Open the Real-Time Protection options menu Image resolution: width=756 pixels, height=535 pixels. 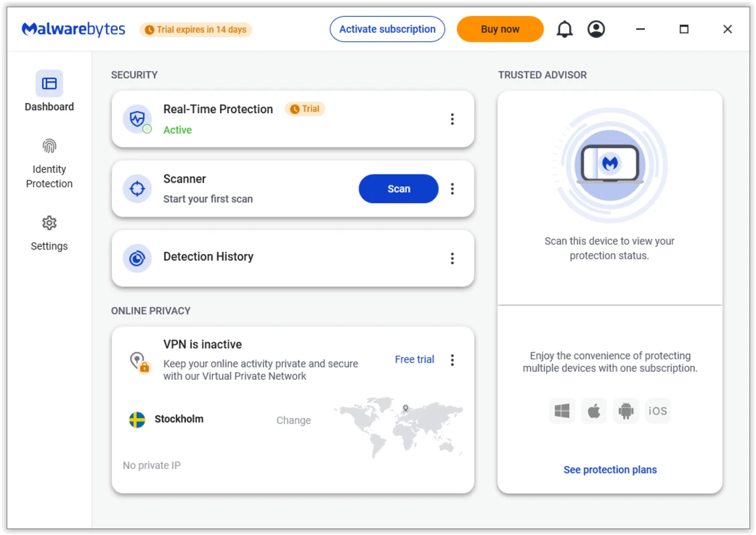[x=452, y=119]
